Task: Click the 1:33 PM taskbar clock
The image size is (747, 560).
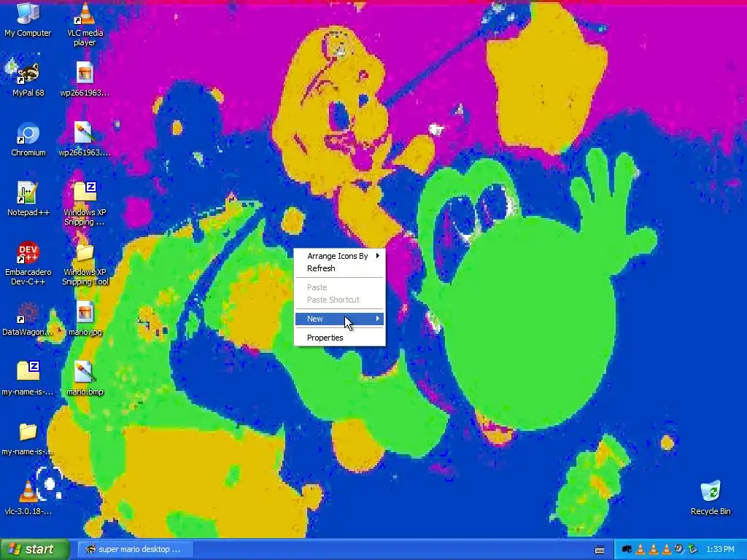Action: coord(720,550)
